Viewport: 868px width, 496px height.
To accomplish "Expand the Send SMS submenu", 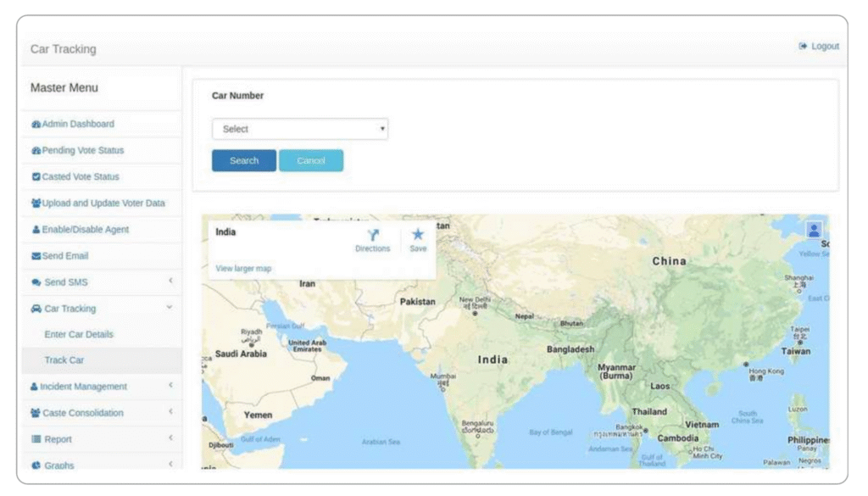I will tap(170, 281).
